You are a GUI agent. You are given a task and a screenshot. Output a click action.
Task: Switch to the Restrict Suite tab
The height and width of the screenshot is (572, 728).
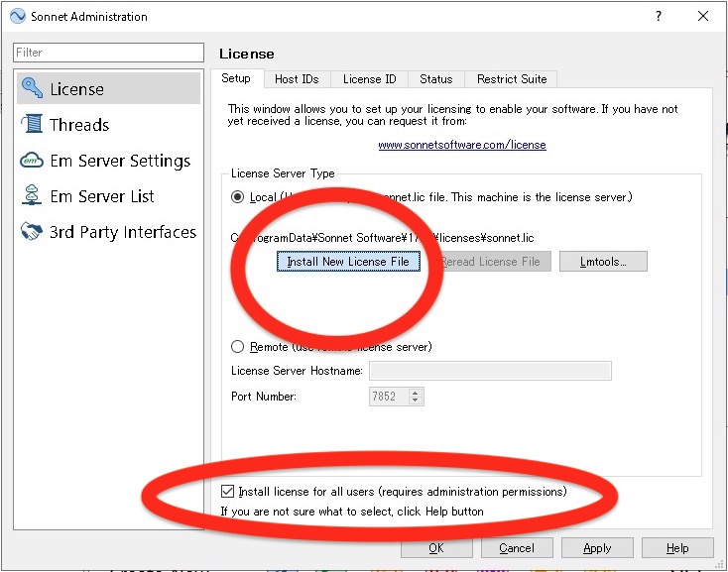512,79
